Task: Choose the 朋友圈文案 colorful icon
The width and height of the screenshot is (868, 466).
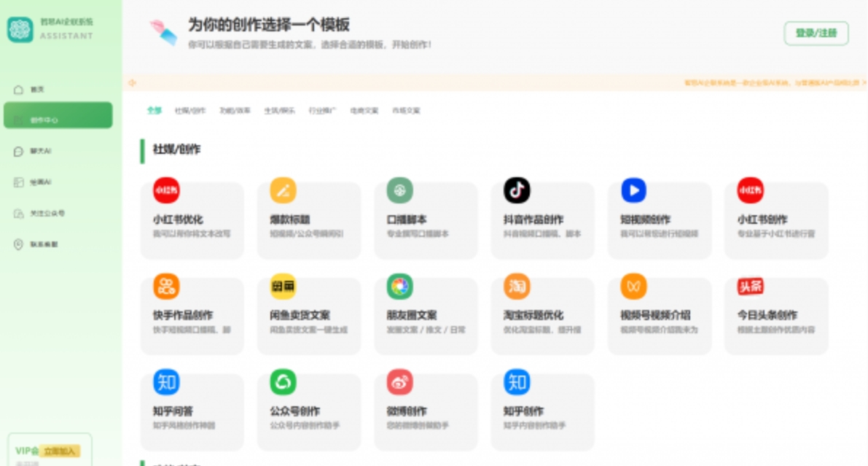Action: point(399,287)
